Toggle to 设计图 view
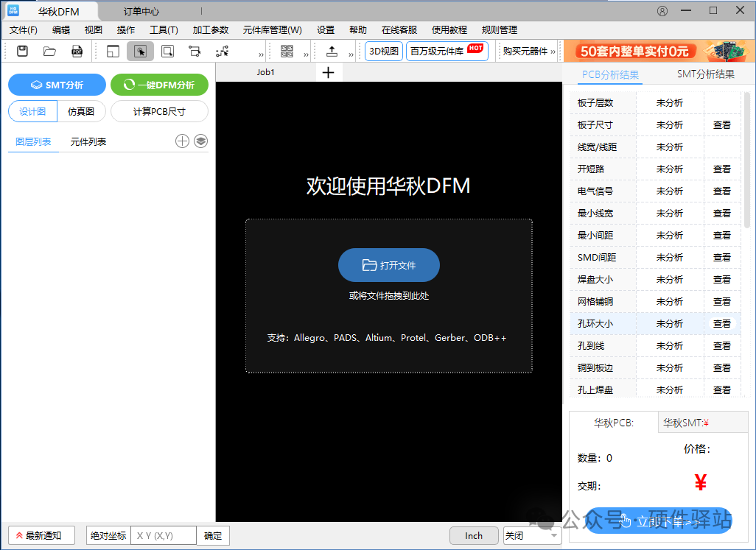Image resolution: width=756 pixels, height=550 pixels. click(x=32, y=111)
